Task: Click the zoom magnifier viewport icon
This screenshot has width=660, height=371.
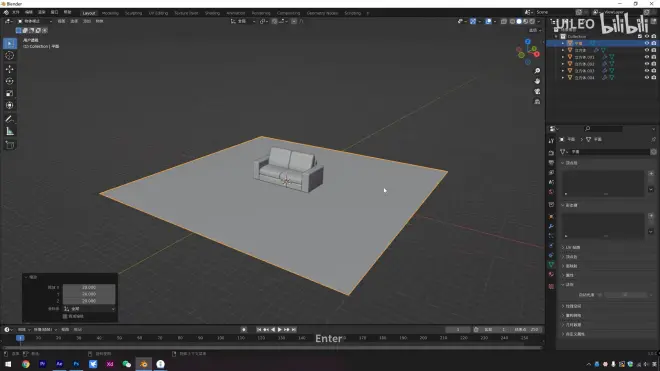Action: click(x=537, y=71)
